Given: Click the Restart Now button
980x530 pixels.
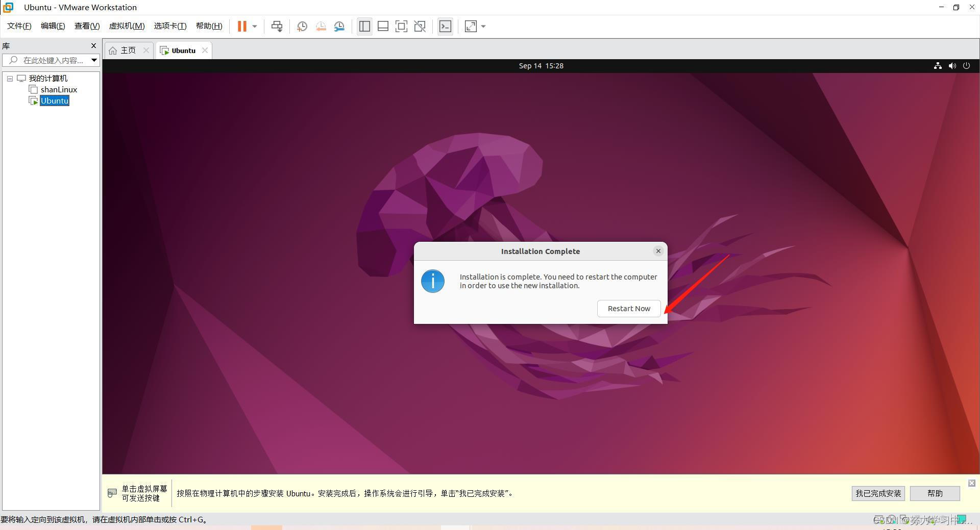Looking at the screenshot, I should tap(629, 309).
